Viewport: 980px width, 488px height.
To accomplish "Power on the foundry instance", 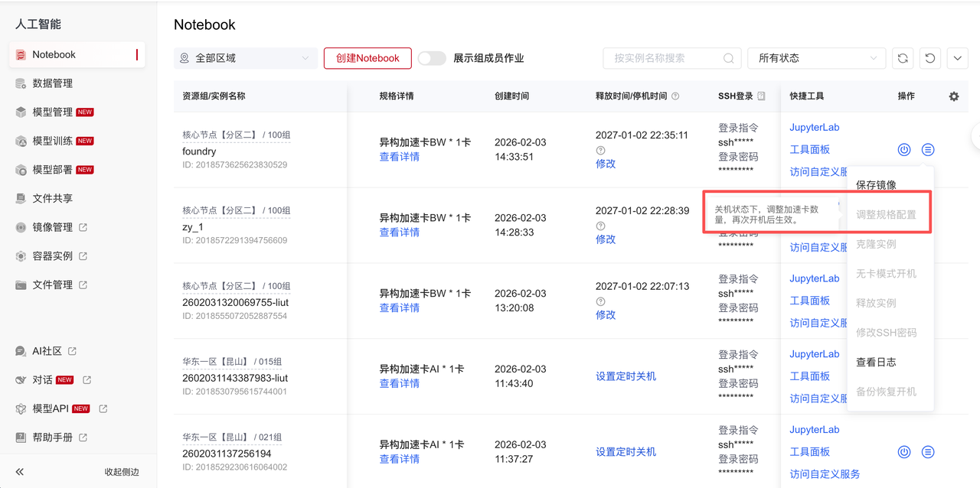I will pos(904,150).
